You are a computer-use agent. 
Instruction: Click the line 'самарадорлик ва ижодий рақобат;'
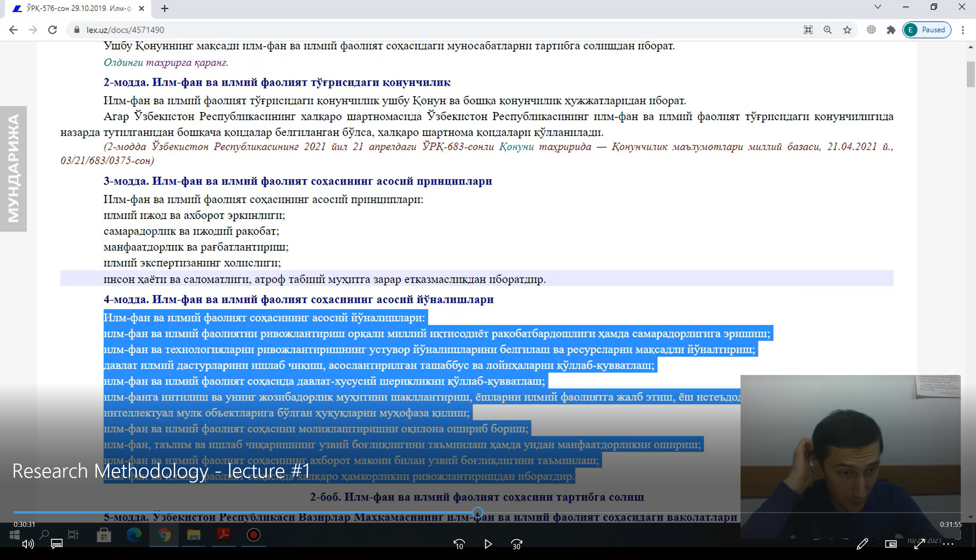point(191,231)
